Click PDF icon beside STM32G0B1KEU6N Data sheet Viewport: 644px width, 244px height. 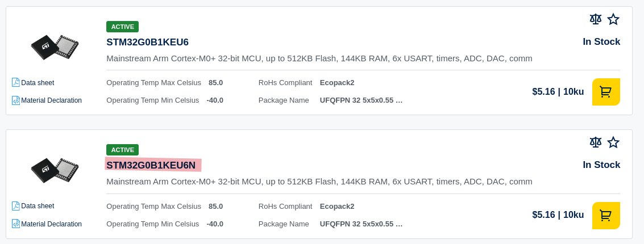tap(15, 206)
